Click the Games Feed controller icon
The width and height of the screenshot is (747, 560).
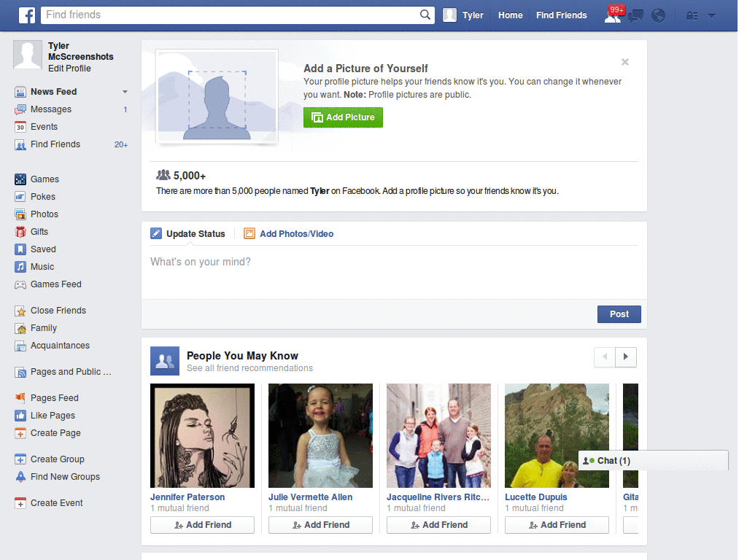pos(20,285)
